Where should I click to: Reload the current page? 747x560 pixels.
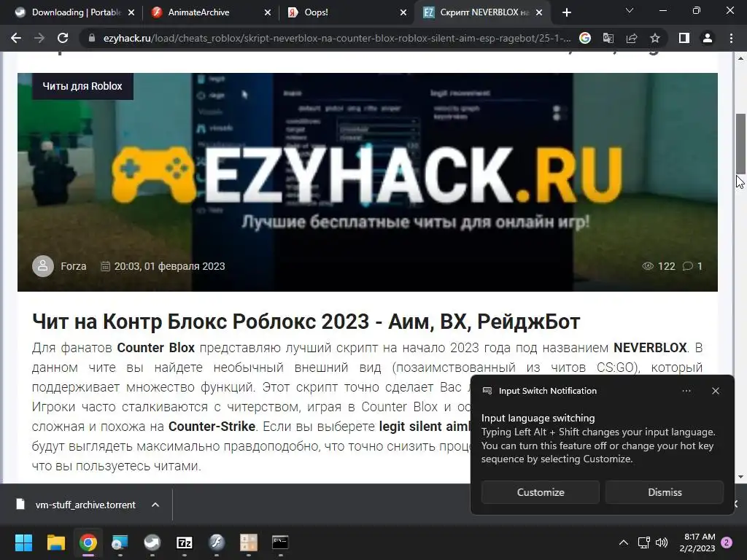(x=63, y=38)
